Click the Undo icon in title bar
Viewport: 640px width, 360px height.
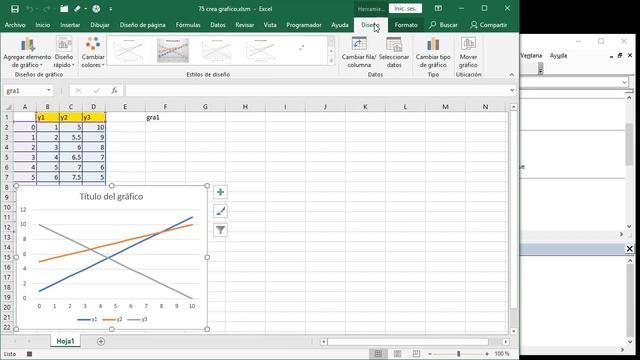pyautogui.click(x=29, y=9)
